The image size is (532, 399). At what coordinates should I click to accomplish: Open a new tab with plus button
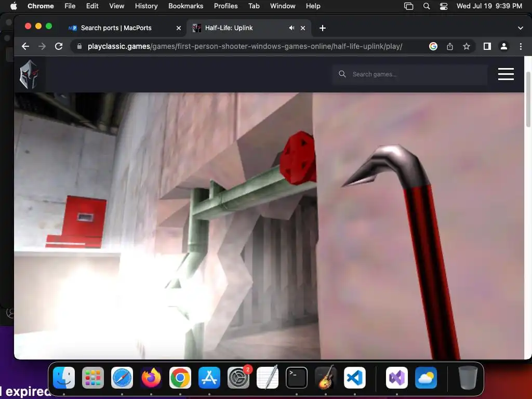[x=322, y=28]
